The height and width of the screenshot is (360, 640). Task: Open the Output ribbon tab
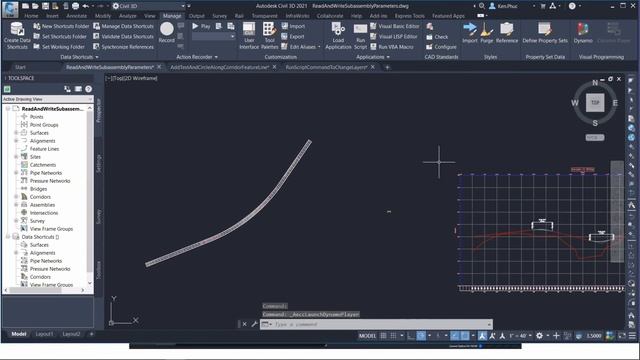(196, 16)
